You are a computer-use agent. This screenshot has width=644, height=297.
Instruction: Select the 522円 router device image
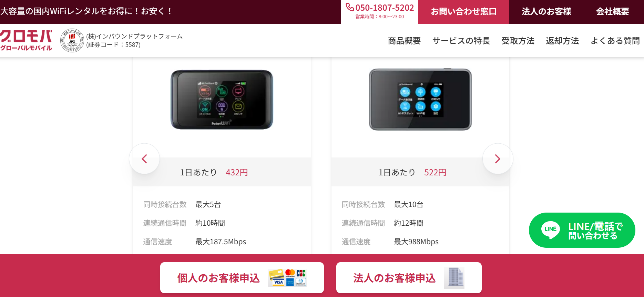tap(420, 100)
